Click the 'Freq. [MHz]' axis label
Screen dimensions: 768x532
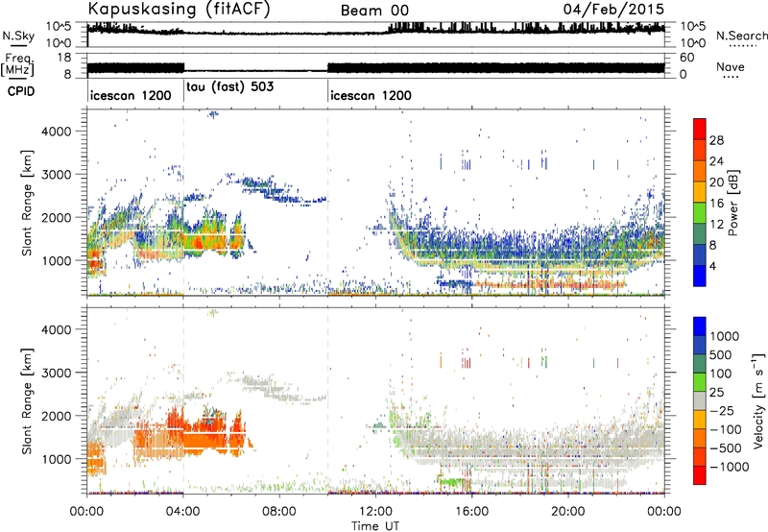tap(17, 64)
